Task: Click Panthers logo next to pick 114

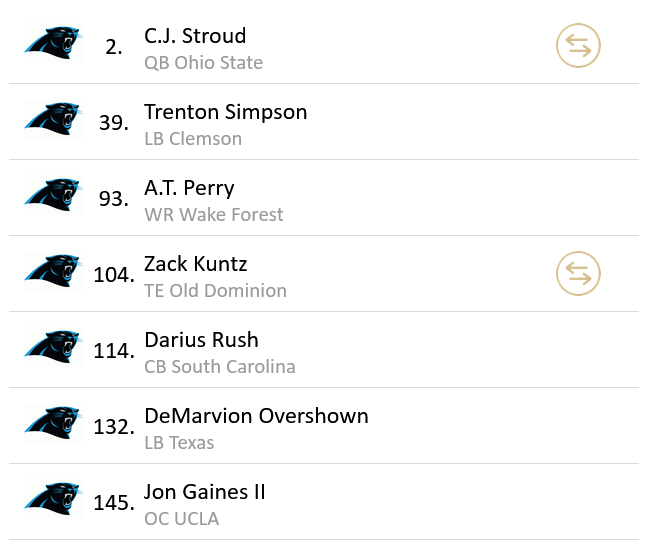Action: pyautogui.click(x=53, y=348)
